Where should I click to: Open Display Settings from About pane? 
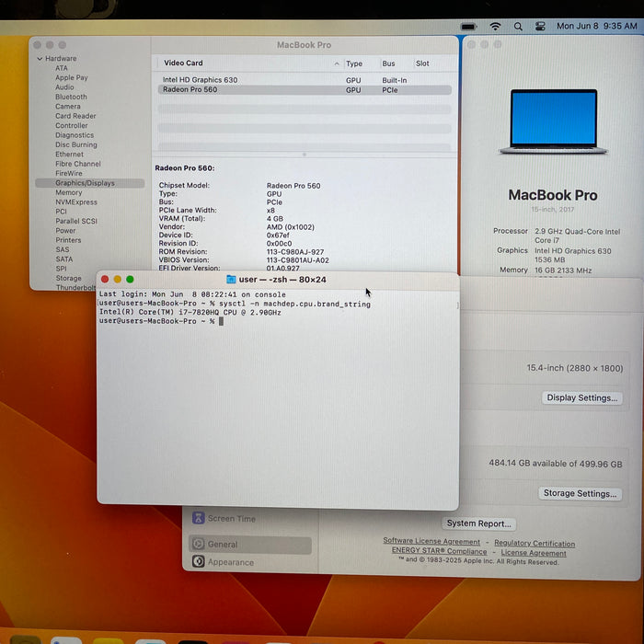tap(582, 398)
